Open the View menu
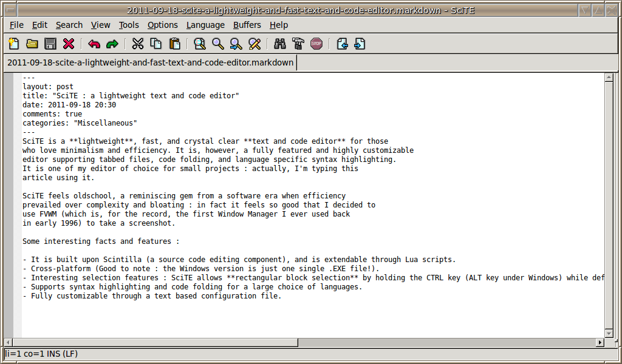The height and width of the screenshot is (364, 622). [100, 25]
